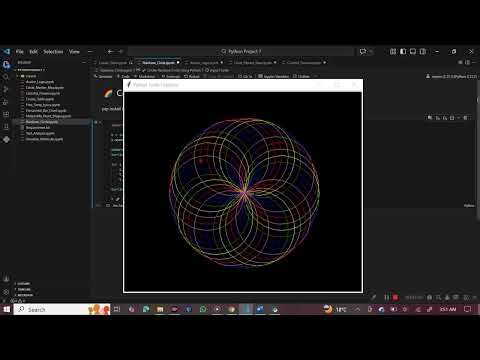480x360 pixels.
Task: Run the code cell with play button
Action: click(x=96, y=122)
